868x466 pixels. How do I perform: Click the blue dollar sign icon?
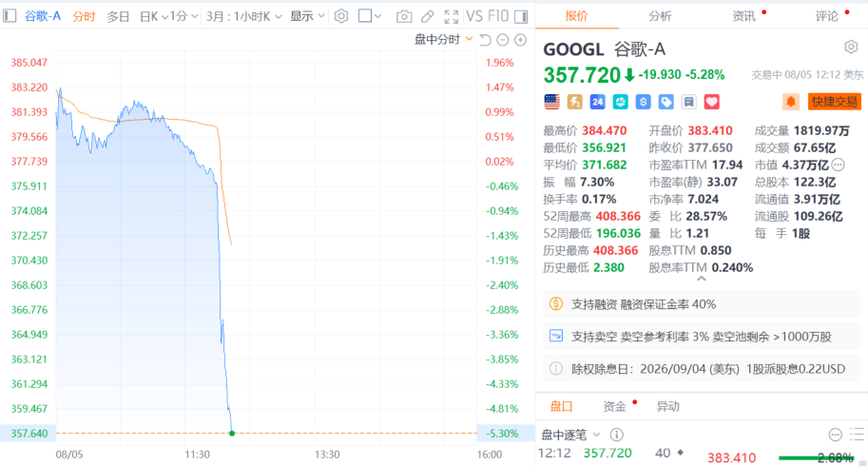(643, 102)
